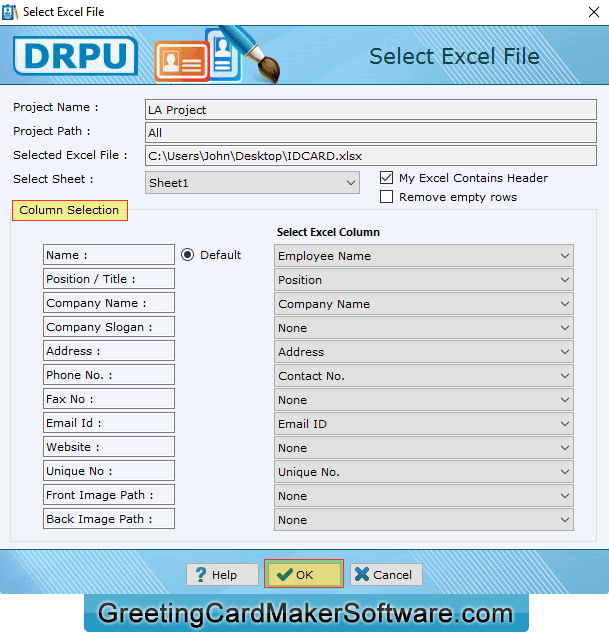Open the Front Image Path row's None dropdown
Screen dimensions: 609x632
click(424, 495)
